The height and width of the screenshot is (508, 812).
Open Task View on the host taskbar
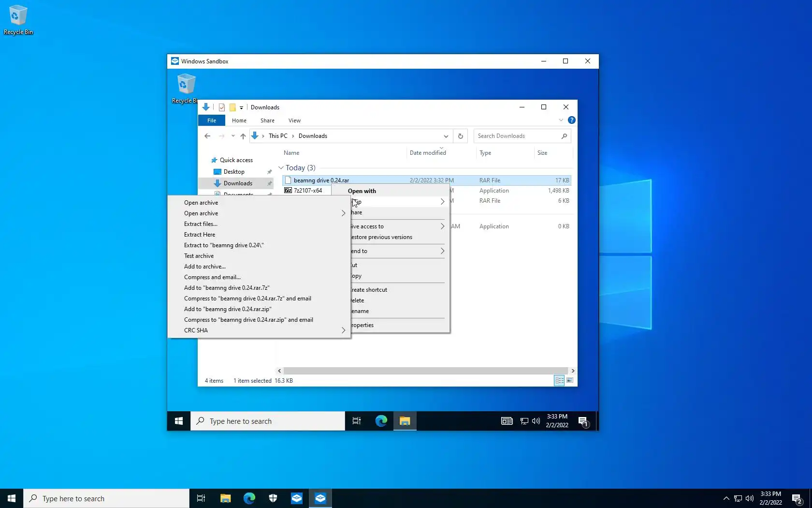[201, 498]
